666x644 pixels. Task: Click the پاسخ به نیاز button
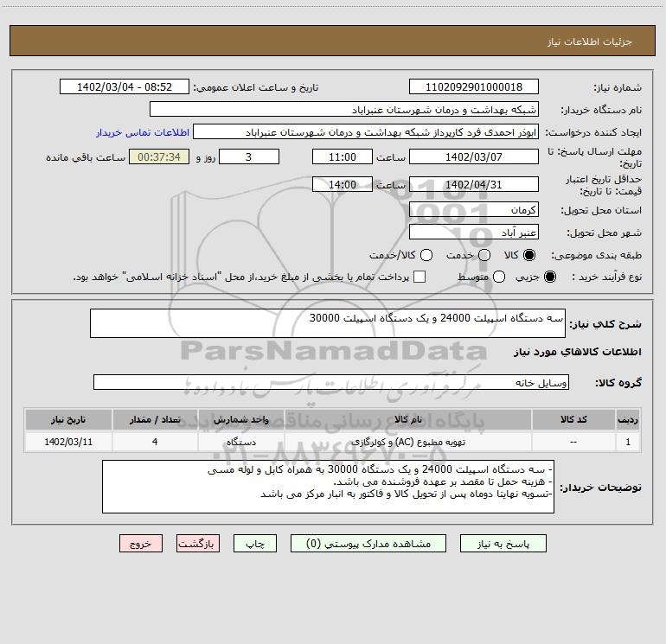[503, 544]
